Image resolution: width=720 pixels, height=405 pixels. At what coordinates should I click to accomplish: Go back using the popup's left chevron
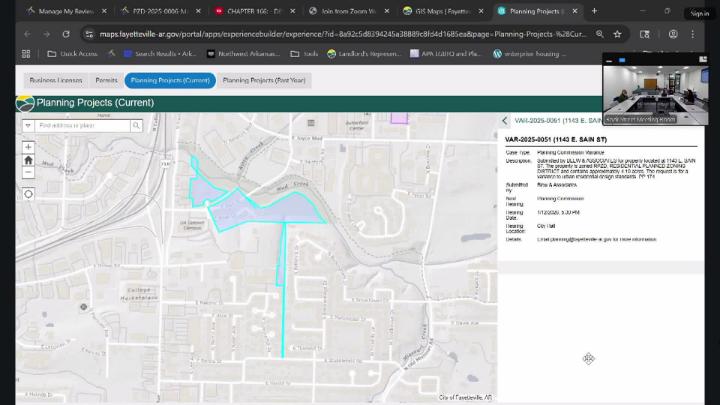tap(505, 120)
